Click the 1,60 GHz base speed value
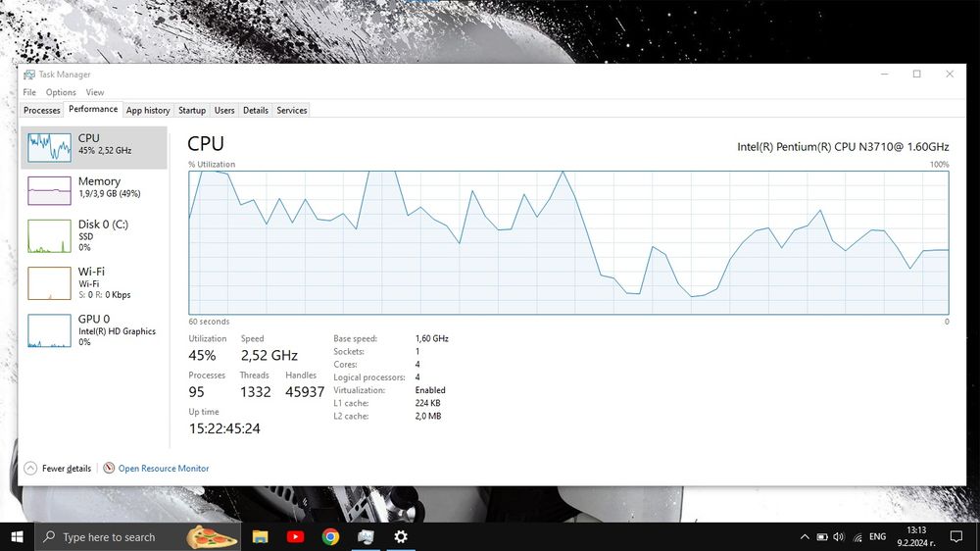 coord(432,338)
